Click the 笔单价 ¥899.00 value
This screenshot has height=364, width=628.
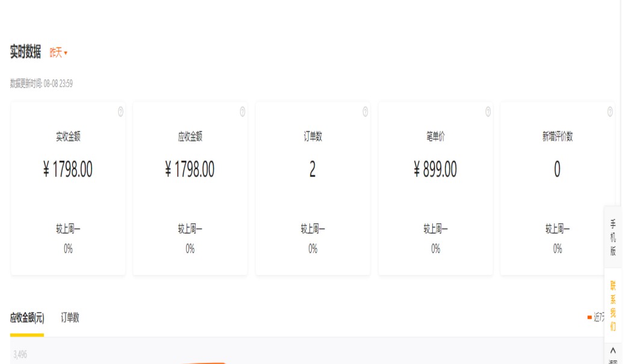pyautogui.click(x=435, y=170)
